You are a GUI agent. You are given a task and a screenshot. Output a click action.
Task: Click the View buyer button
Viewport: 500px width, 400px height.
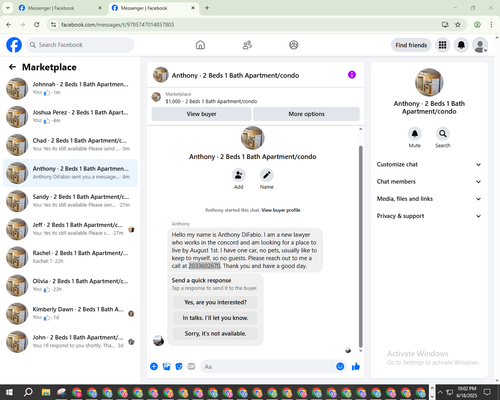tap(201, 114)
